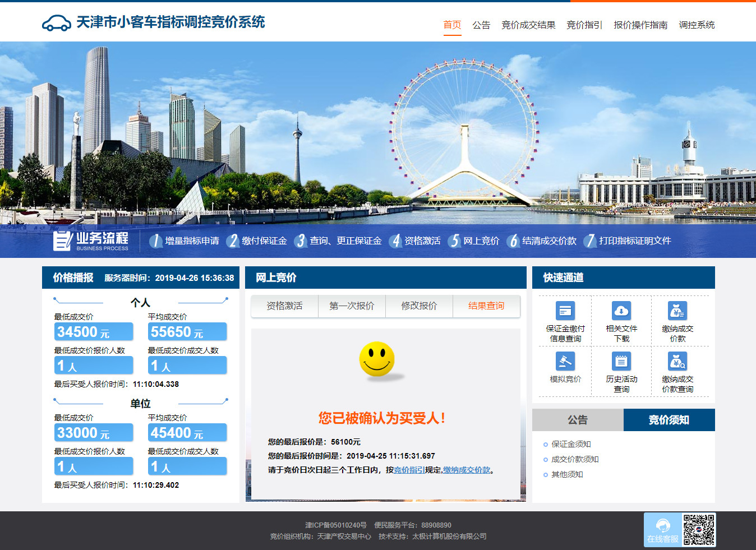
Task: Open 报价操作指南 menu item
Action: coord(640,25)
